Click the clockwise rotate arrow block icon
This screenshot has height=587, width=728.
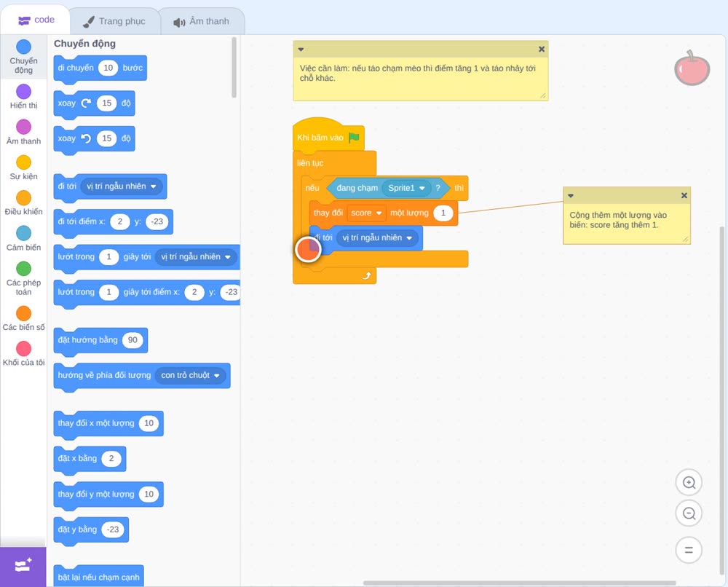click(86, 103)
